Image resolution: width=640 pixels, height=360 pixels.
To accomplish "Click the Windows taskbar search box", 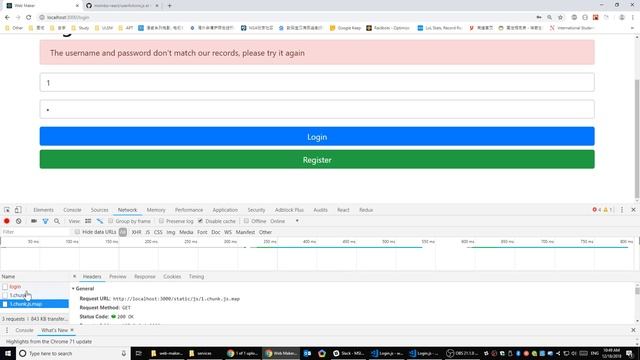I will (x=73, y=353).
